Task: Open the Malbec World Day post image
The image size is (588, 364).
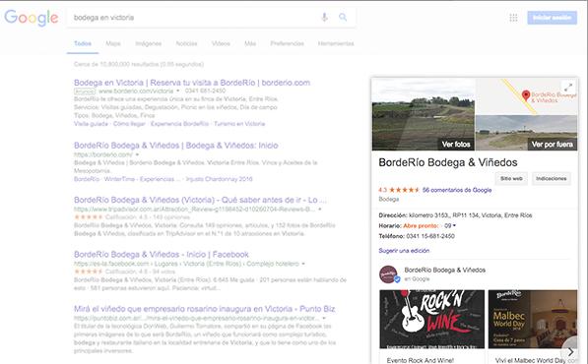Action: pyautogui.click(x=533, y=319)
